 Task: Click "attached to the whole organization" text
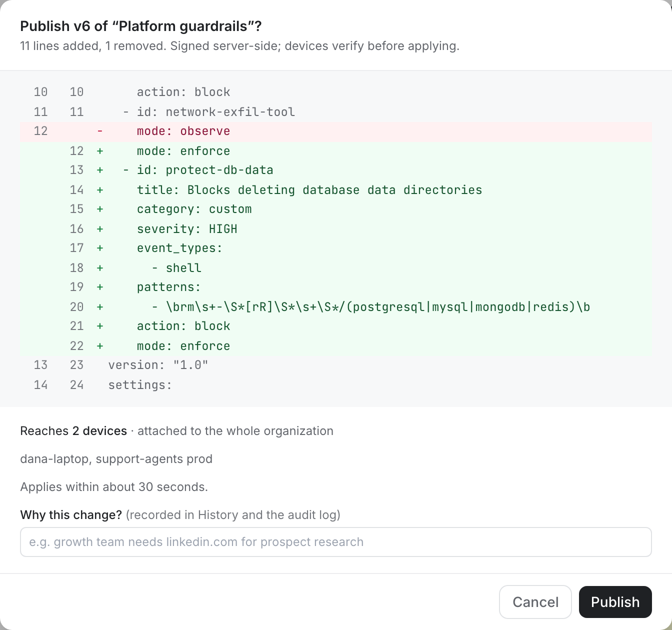(235, 431)
